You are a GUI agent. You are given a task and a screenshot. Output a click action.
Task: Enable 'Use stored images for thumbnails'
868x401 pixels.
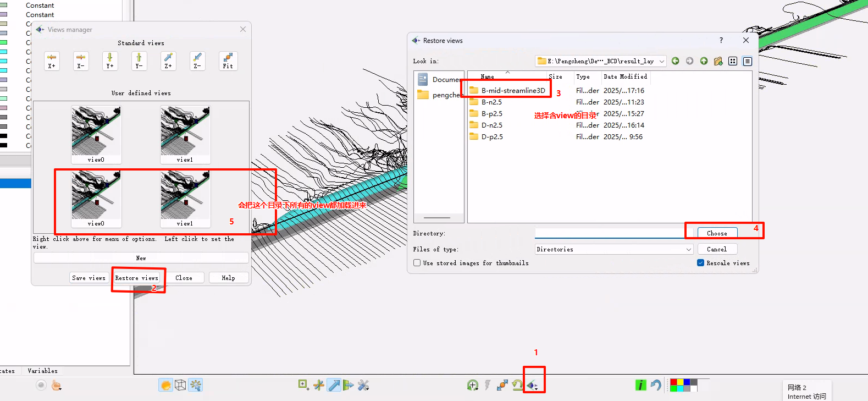417,263
